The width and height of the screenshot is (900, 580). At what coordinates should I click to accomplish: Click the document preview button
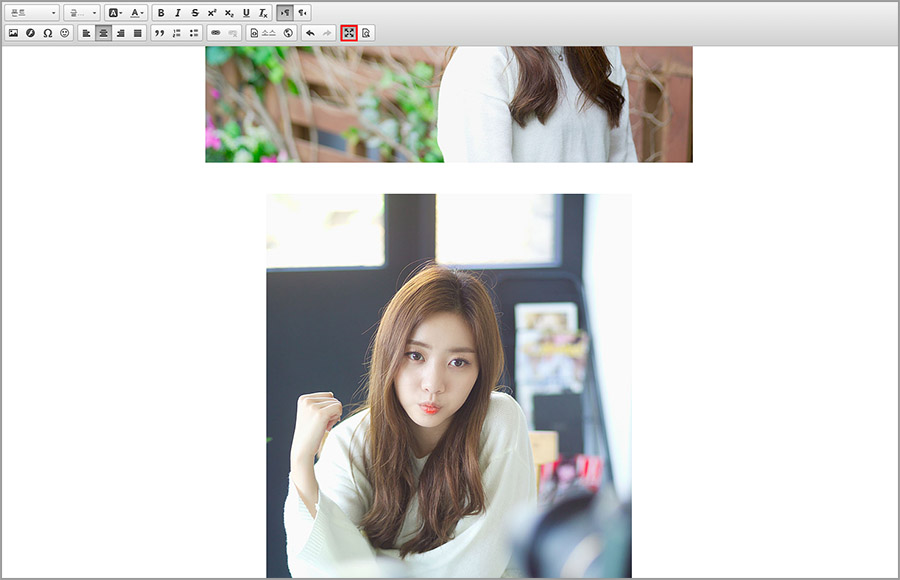pyautogui.click(x=367, y=33)
